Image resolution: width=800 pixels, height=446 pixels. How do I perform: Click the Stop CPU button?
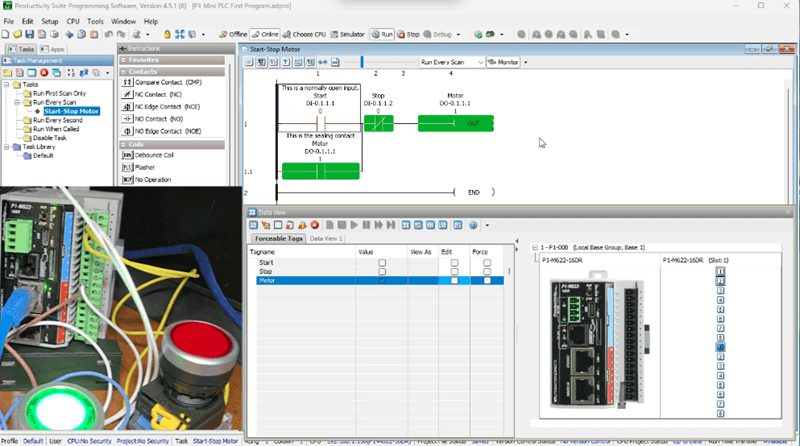coord(408,34)
